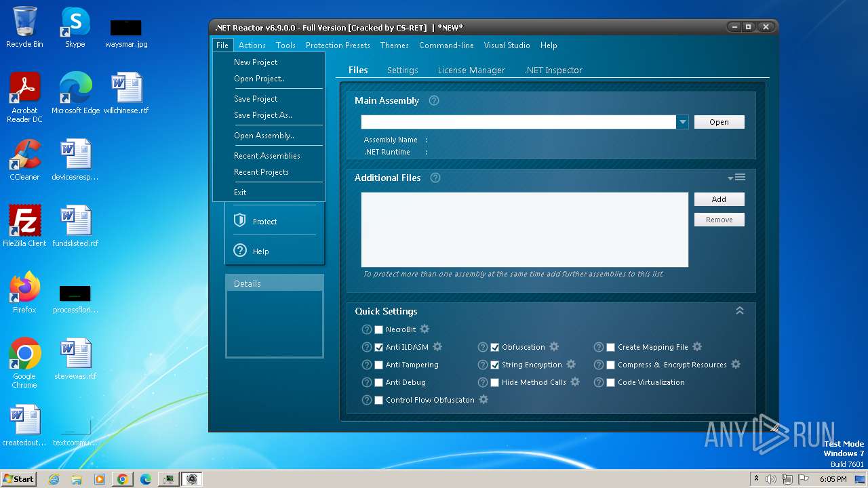Choose Save Project As.. menu entry

[269, 115]
